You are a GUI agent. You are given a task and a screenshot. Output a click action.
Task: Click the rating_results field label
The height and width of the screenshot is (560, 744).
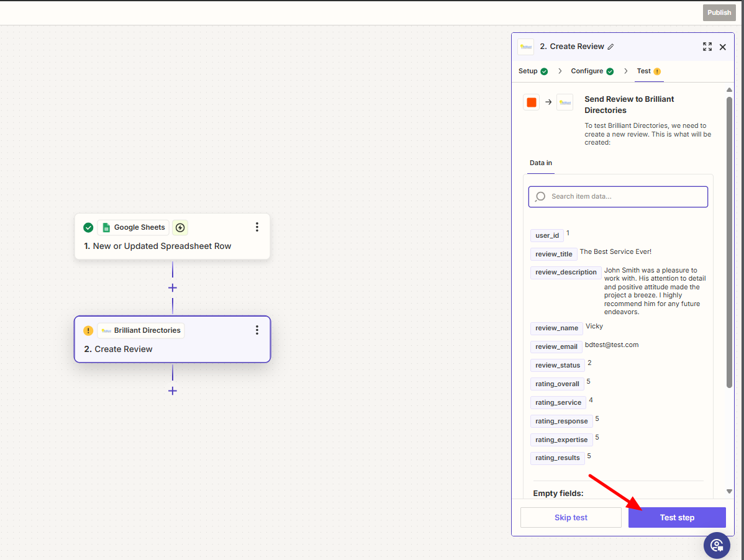(558, 458)
